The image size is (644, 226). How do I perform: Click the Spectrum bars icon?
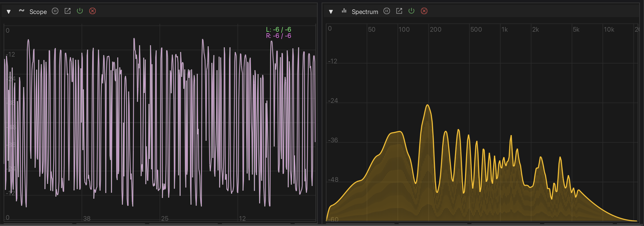[x=344, y=11]
